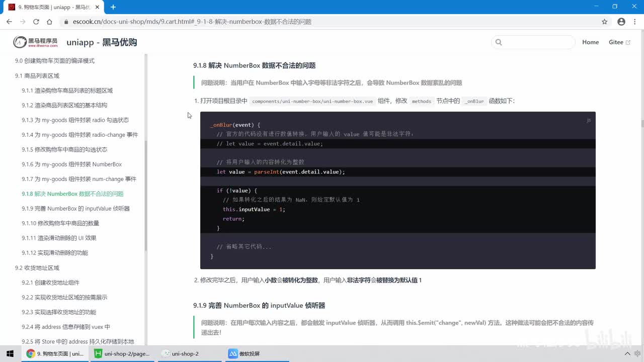Open the Chrome three-dot menu
This screenshot has width=644, height=362.
pos(635,22)
